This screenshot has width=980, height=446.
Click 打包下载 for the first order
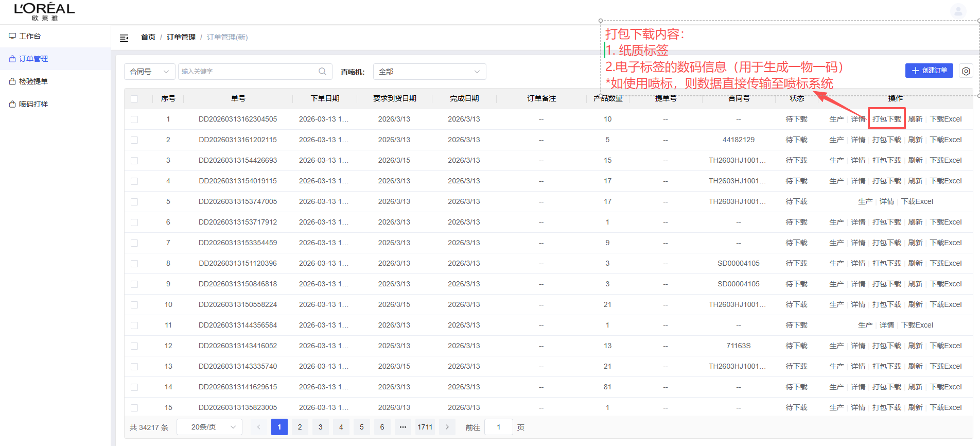(x=886, y=119)
